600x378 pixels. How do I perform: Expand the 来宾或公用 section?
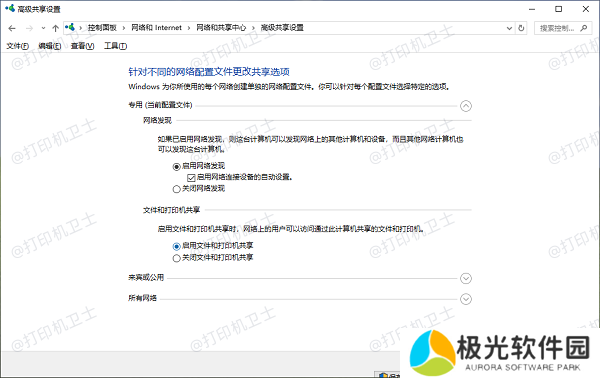click(x=466, y=278)
